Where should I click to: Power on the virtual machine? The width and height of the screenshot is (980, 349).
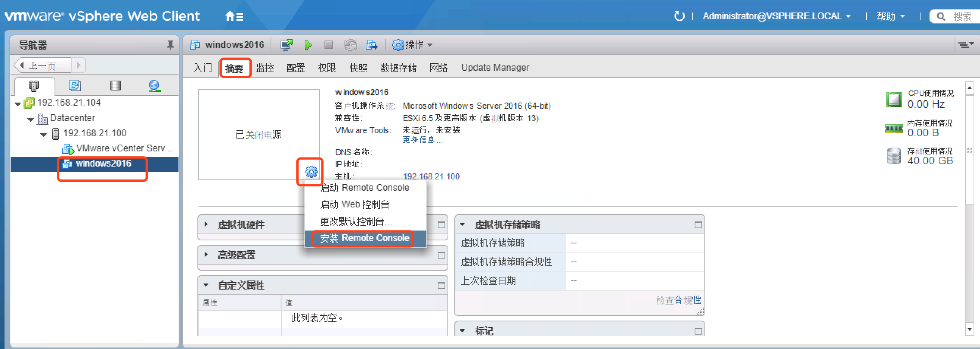pos(308,45)
